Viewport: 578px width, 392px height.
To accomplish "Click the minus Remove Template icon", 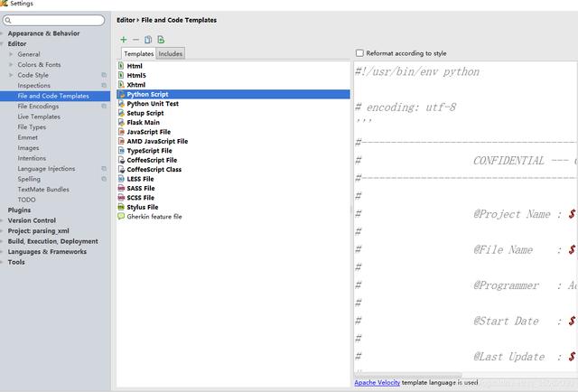I will tap(135, 40).
